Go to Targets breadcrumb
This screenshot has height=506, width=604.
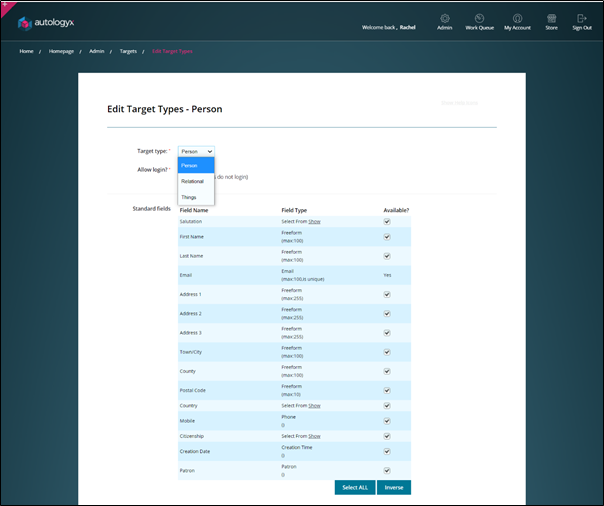(128, 51)
